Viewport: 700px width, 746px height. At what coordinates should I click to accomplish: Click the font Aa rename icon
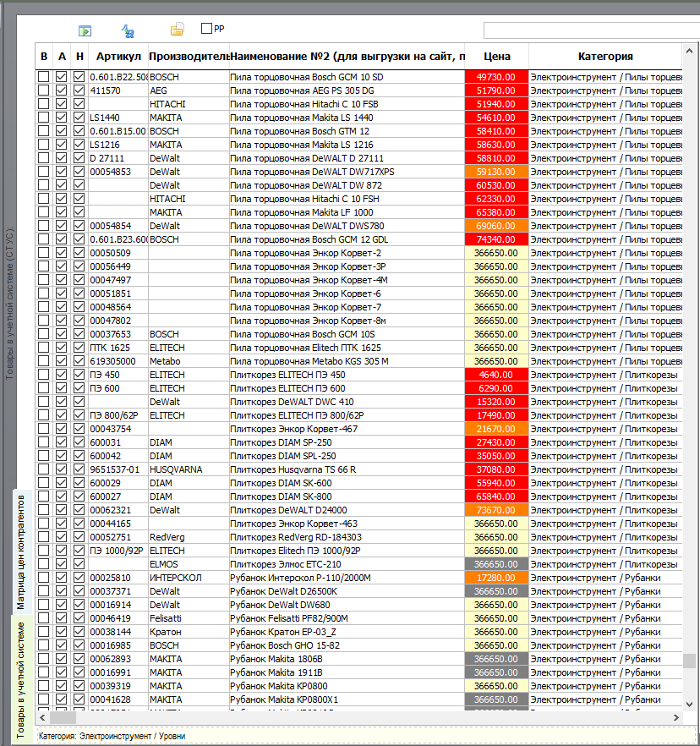[x=128, y=31]
